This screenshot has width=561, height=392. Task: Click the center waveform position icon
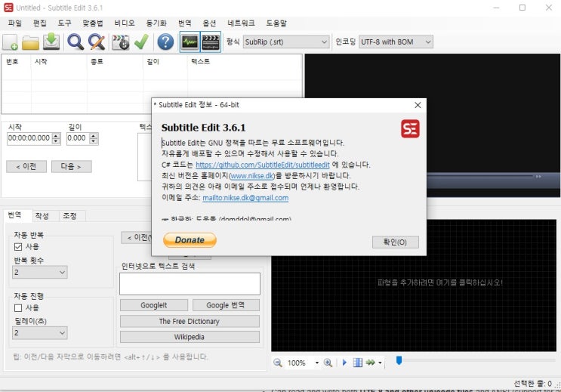click(357, 363)
